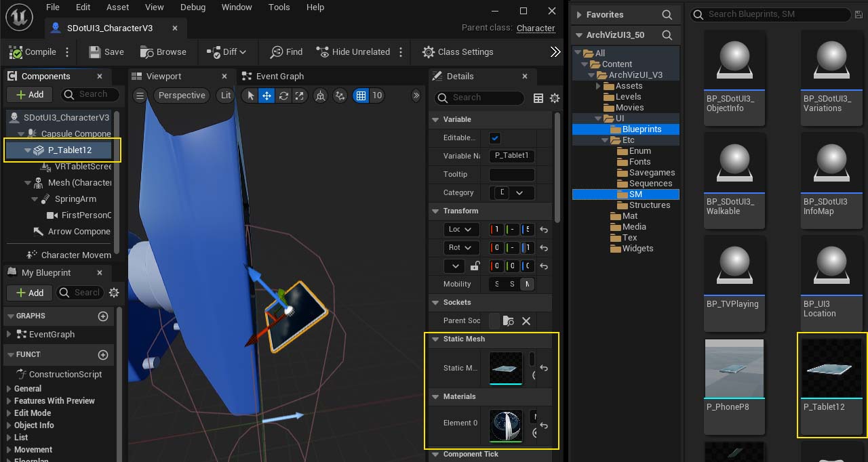
Task: Browse to the asset in Content Browser
Action: 163,52
